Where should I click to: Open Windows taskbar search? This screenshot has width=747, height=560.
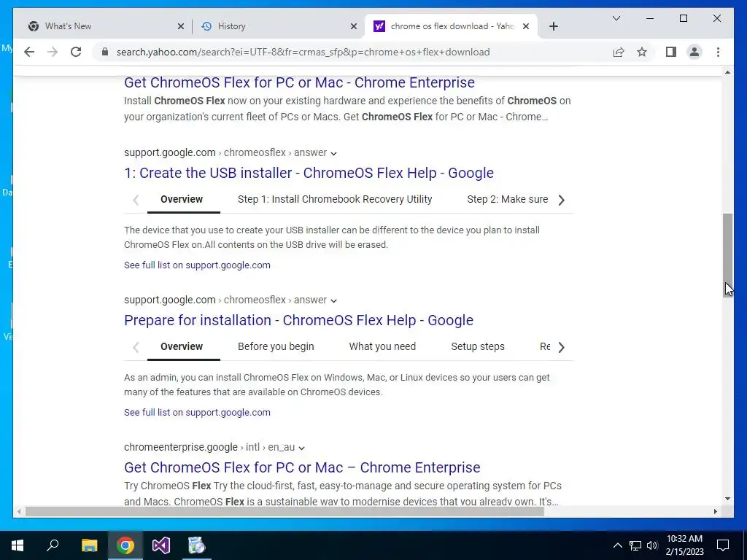coord(53,545)
